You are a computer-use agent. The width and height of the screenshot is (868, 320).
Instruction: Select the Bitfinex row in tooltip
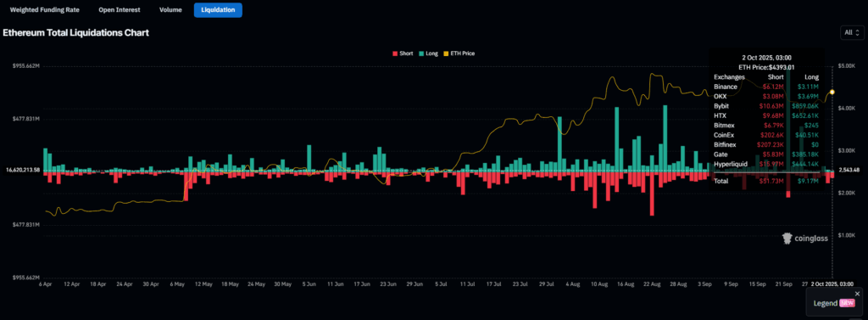click(x=766, y=145)
